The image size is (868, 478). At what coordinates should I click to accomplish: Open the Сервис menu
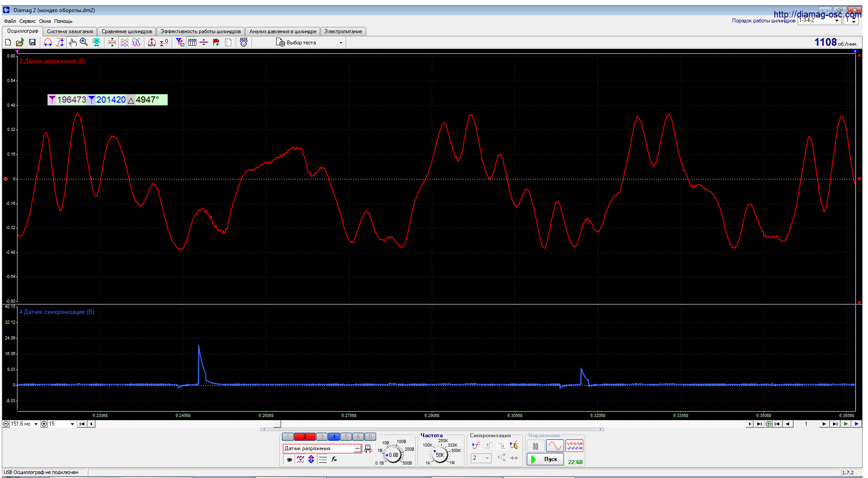[x=27, y=21]
